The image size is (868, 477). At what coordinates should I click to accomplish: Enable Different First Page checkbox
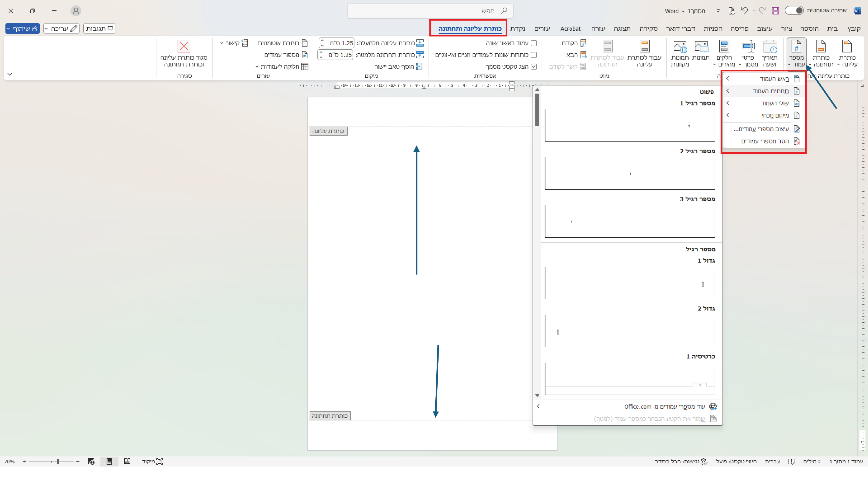click(534, 43)
